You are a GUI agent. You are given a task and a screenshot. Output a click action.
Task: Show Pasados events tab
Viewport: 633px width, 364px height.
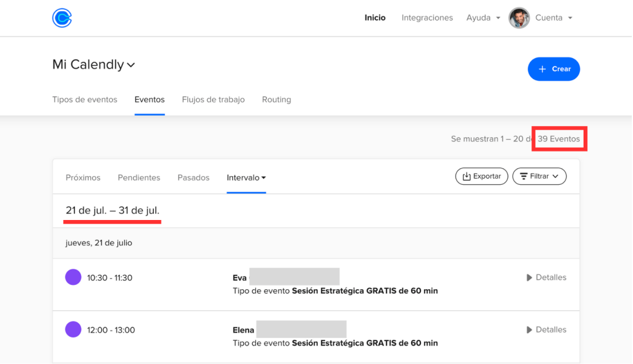(x=193, y=177)
